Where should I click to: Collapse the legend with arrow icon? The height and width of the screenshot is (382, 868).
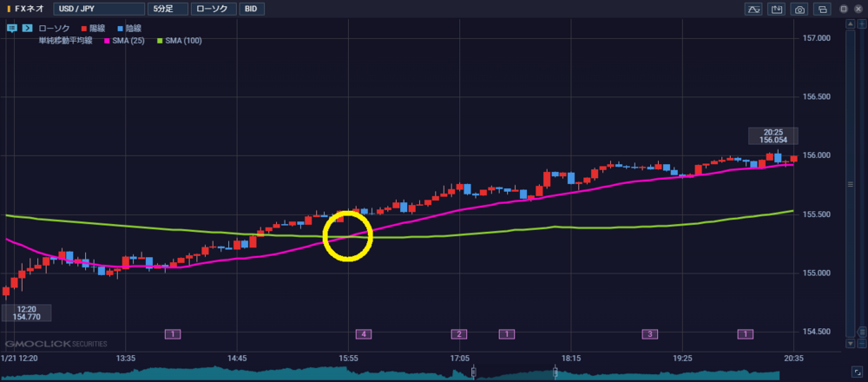click(x=27, y=29)
